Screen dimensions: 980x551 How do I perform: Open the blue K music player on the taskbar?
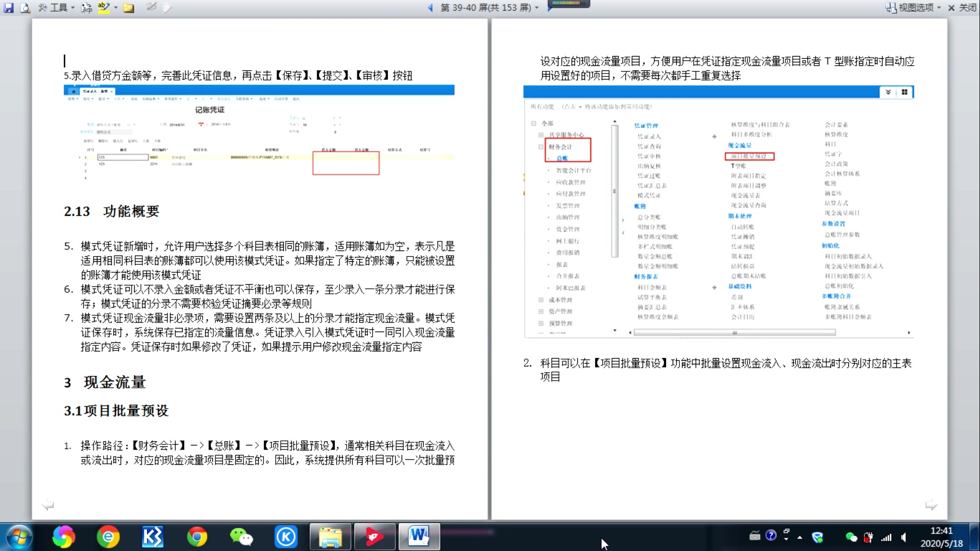pos(285,537)
